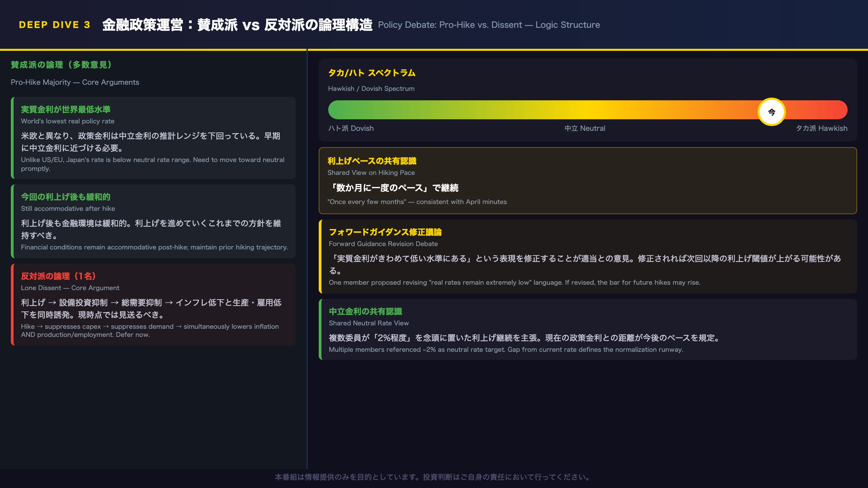Select the heading フォワードガイダンス修正議論
868x488 pixels.
click(385, 232)
